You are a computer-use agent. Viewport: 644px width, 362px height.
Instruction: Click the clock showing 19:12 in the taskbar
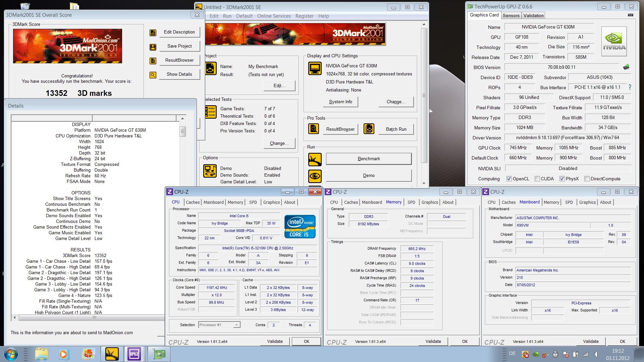coord(618,351)
